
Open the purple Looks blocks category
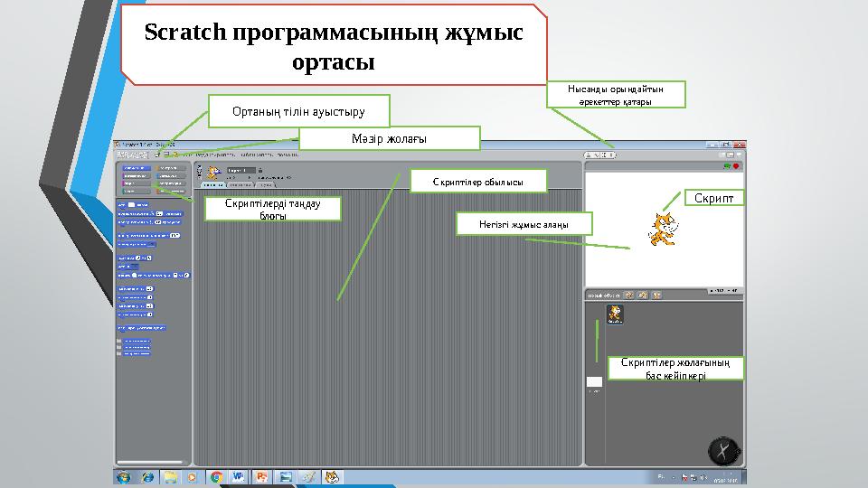click(137, 176)
